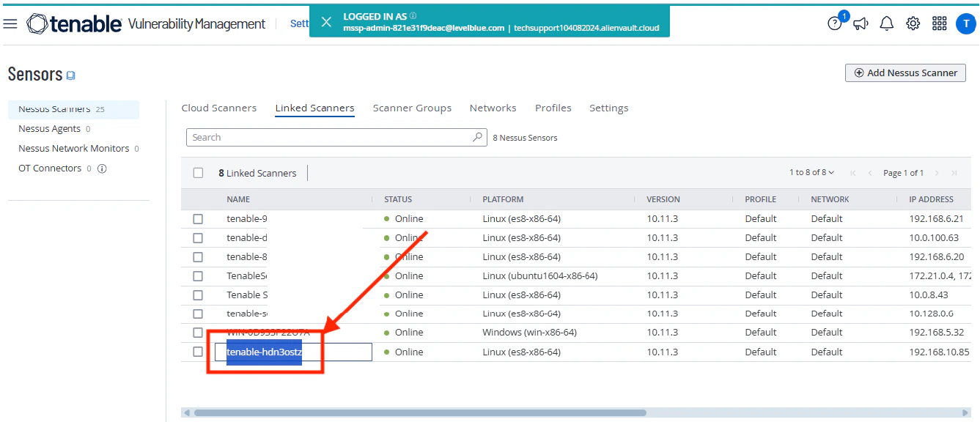Click the info icon beside OT Connectors
Viewport: 980px width, 422px height.
click(x=102, y=169)
